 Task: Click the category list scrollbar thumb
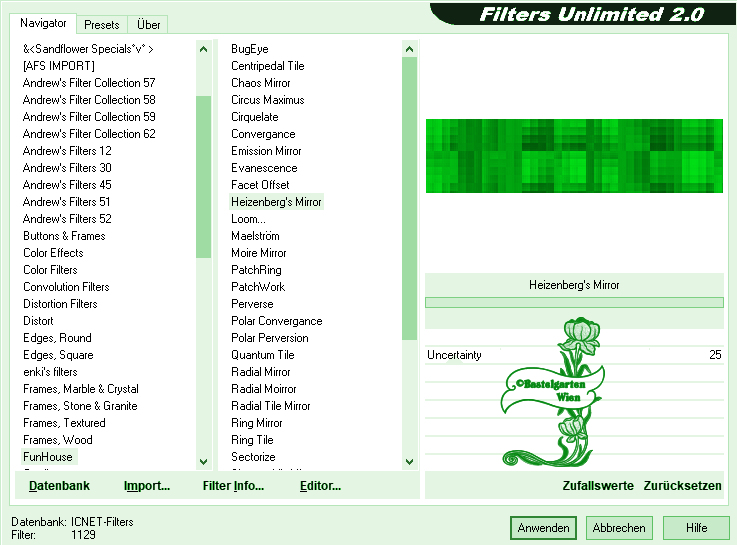point(204,177)
